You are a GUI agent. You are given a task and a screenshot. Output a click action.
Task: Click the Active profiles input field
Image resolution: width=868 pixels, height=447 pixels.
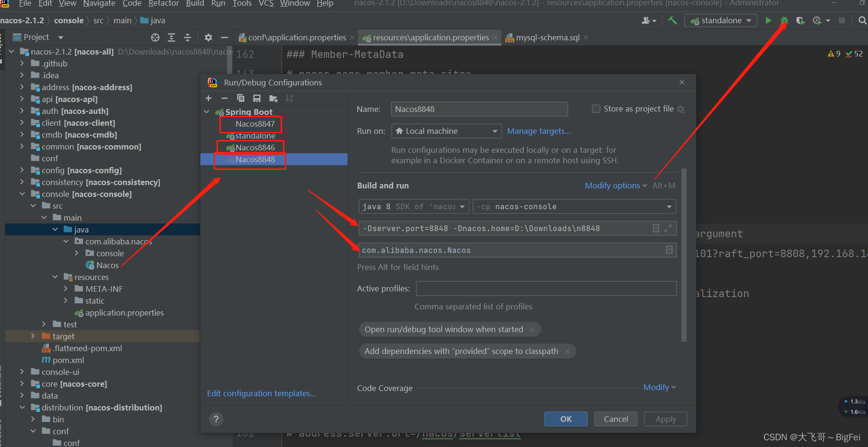click(546, 289)
